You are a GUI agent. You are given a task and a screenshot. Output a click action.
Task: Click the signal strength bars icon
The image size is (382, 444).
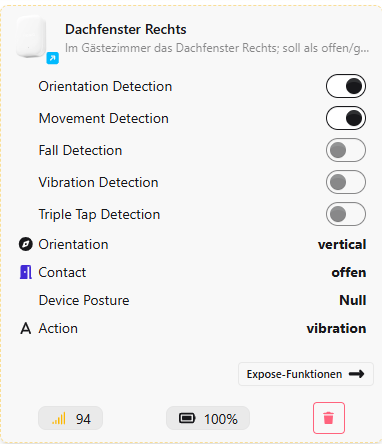click(x=59, y=418)
